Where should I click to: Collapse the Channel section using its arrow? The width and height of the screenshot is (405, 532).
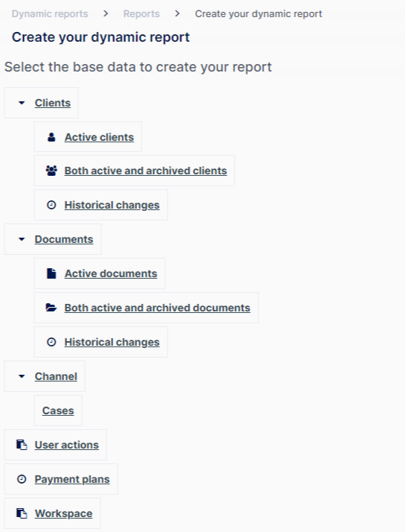click(x=22, y=376)
